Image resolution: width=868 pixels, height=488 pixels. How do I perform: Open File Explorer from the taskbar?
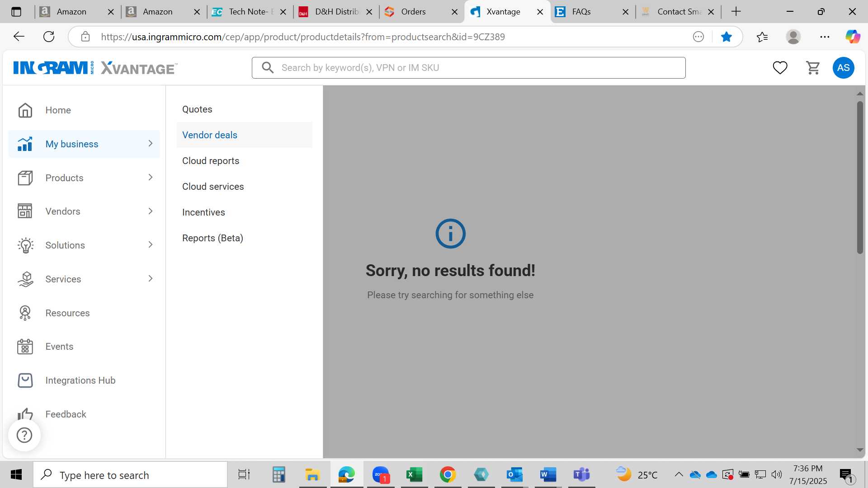pyautogui.click(x=312, y=475)
